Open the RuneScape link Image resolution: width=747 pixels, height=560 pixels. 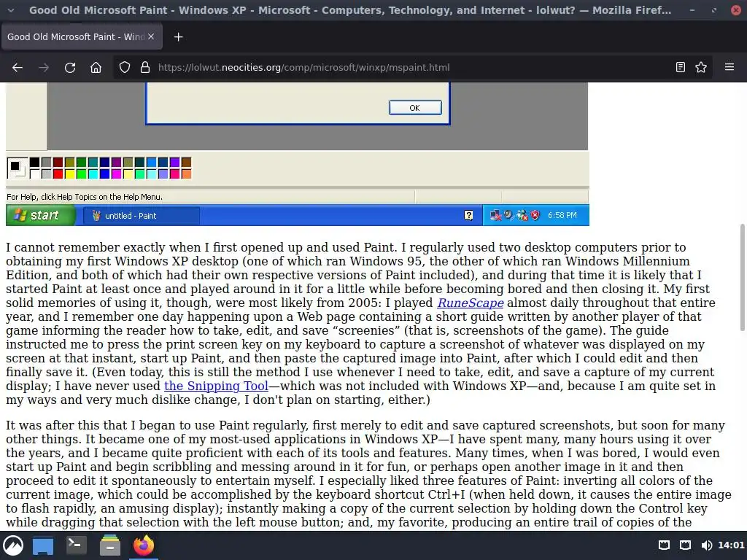[471, 303]
